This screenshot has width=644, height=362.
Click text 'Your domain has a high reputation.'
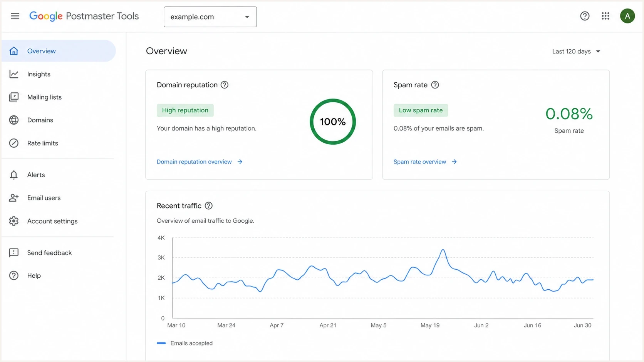coord(206,128)
